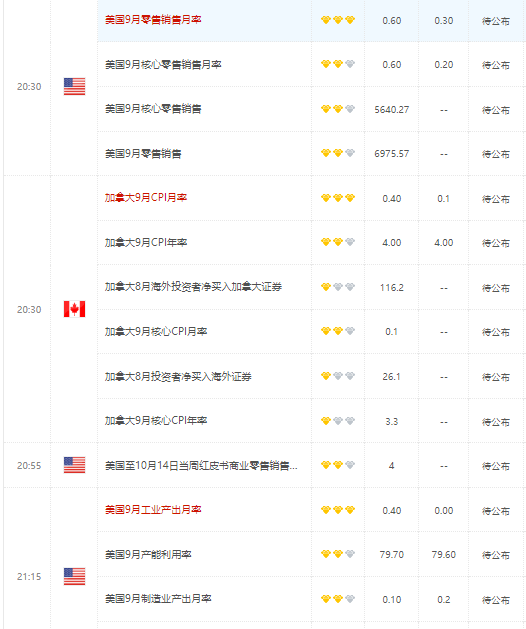
Task: Click importance stars for 美国9月产能利用率
Action: [x=338, y=554]
